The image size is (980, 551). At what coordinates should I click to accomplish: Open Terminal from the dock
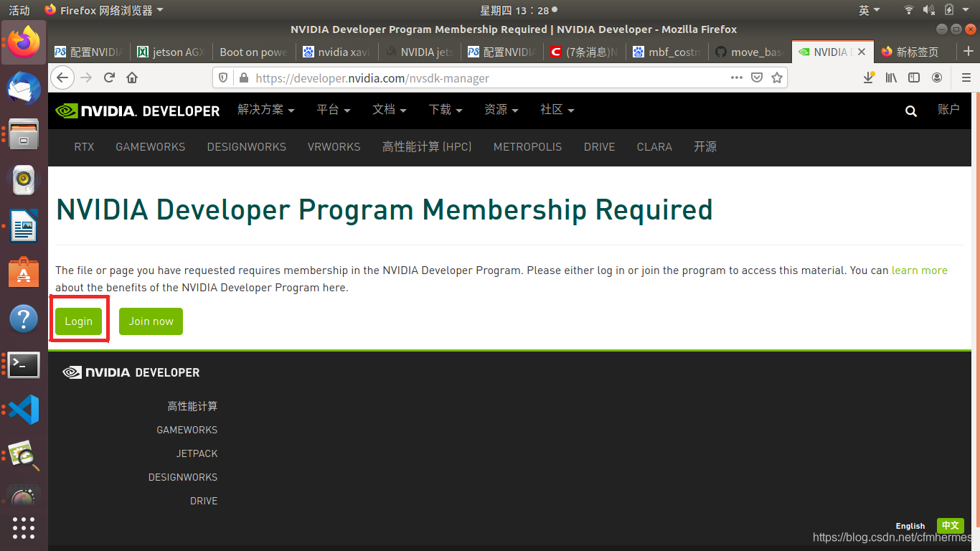click(x=24, y=364)
